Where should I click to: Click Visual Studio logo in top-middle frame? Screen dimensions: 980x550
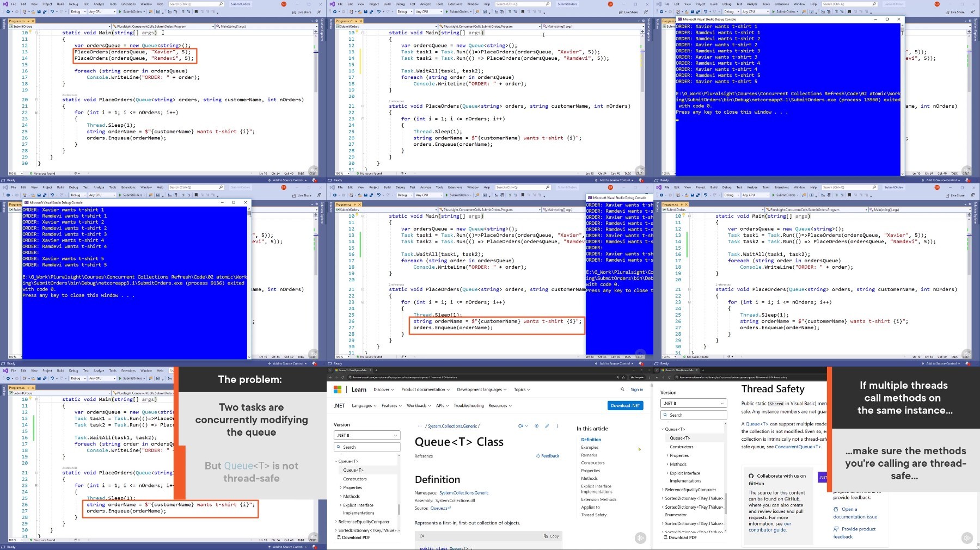point(332,4)
